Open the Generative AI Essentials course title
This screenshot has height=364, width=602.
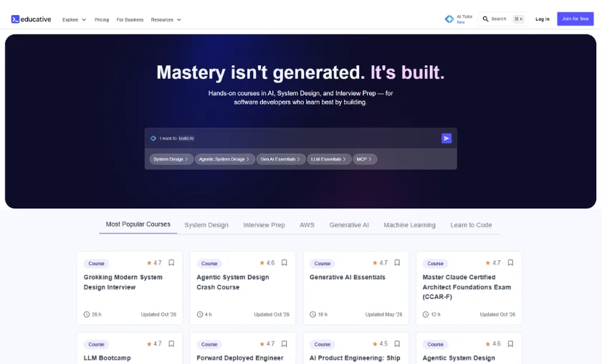click(x=348, y=277)
